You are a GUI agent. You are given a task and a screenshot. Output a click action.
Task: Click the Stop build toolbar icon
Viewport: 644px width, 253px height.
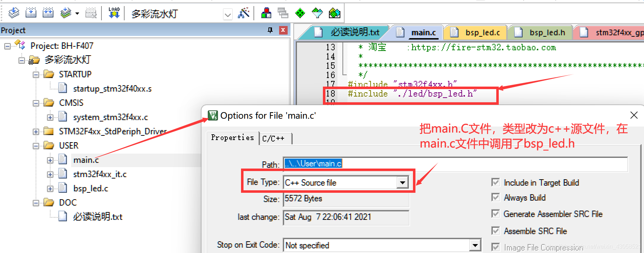point(91,13)
